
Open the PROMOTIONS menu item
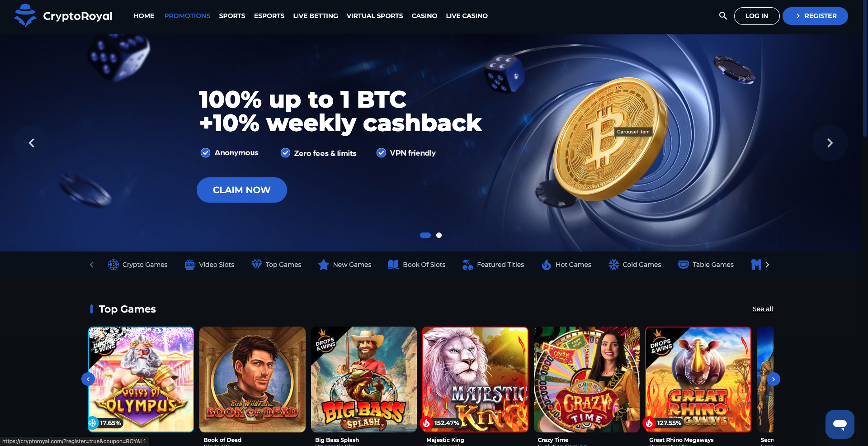[x=187, y=16]
